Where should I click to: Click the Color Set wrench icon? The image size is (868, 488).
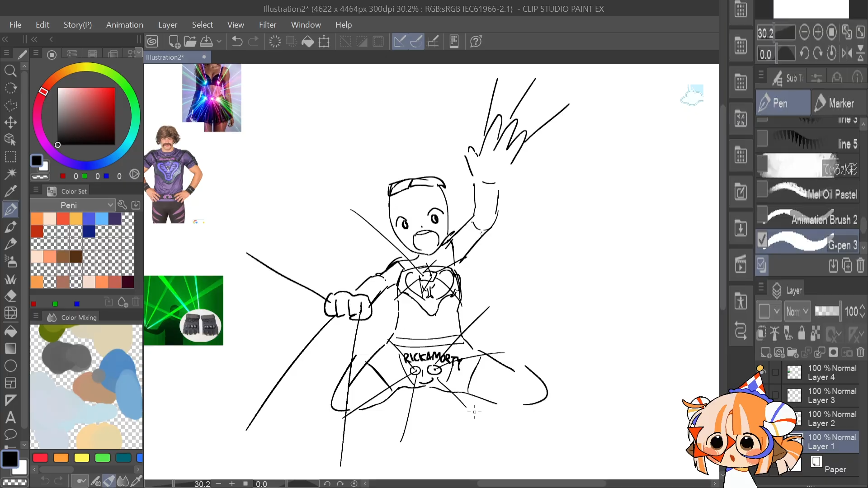(122, 205)
